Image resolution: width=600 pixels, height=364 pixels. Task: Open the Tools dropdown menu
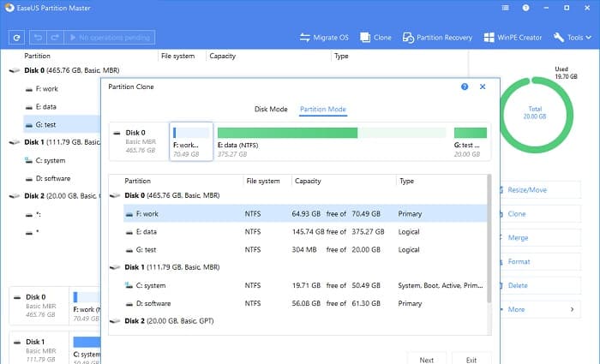pos(573,38)
